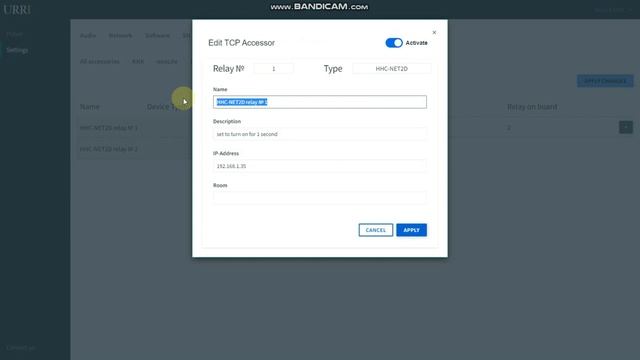Toggle the Activate switch off
The height and width of the screenshot is (360, 640).
(394, 43)
